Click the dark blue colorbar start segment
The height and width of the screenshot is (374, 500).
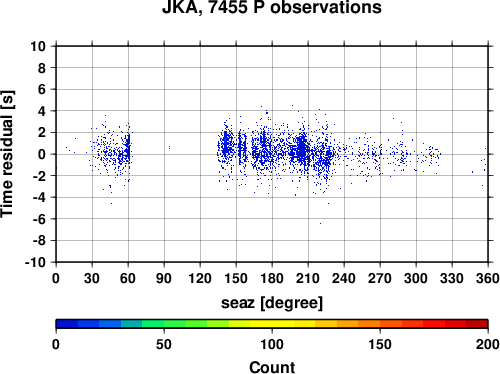tap(67, 324)
